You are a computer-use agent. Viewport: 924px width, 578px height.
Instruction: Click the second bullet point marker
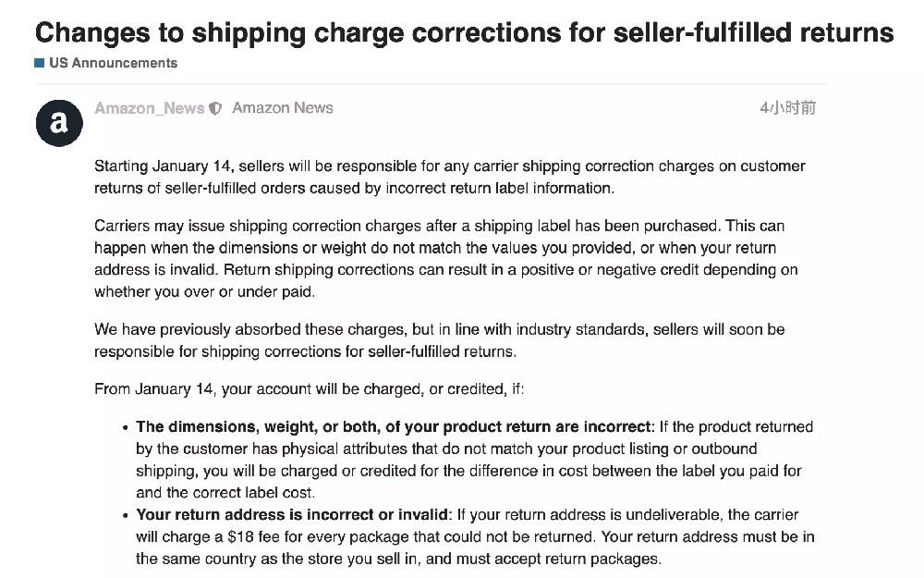coord(125,515)
